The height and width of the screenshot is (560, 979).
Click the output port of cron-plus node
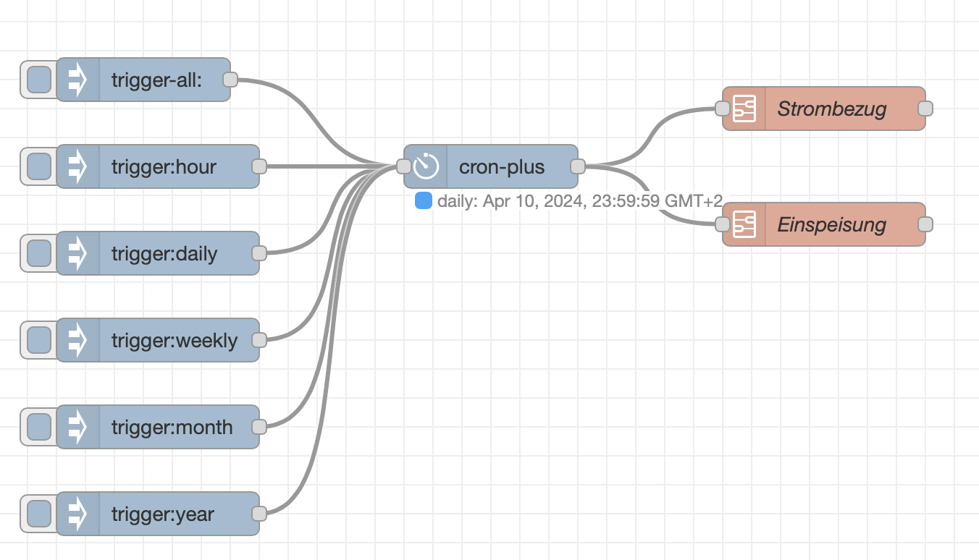578,166
